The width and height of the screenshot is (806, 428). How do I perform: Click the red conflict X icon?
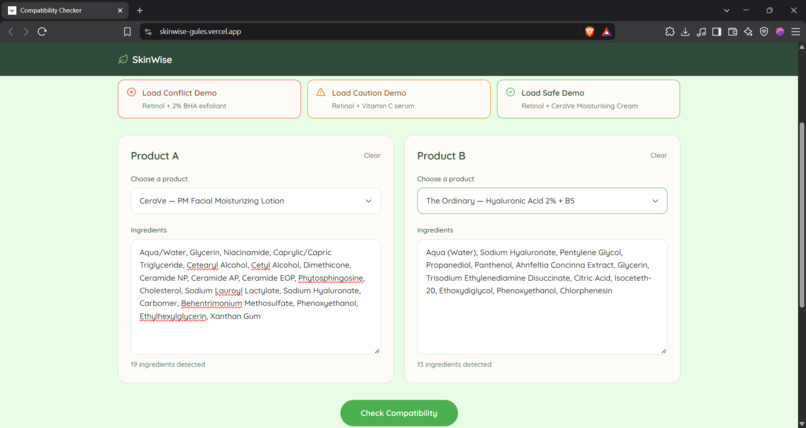[132, 92]
